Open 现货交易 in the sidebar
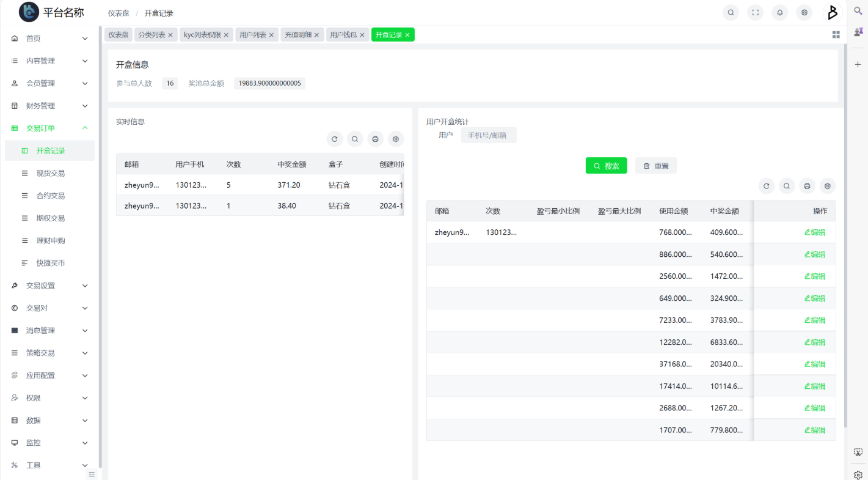The height and width of the screenshot is (480, 868). (51, 173)
